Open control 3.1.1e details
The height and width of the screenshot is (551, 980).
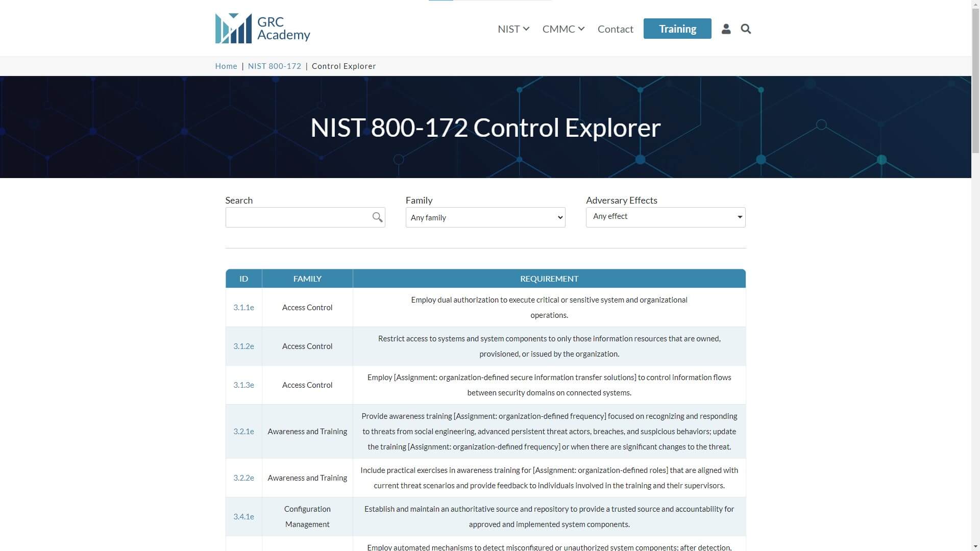pos(243,307)
